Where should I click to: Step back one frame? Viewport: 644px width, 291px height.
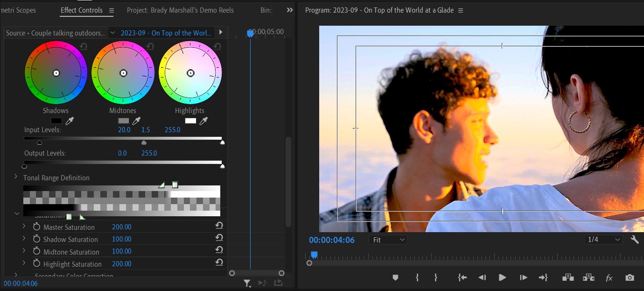[482, 277]
